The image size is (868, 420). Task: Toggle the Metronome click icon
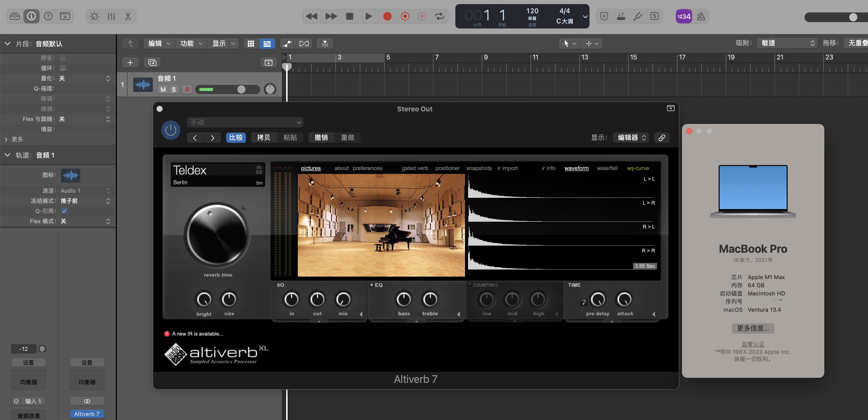[x=701, y=16]
